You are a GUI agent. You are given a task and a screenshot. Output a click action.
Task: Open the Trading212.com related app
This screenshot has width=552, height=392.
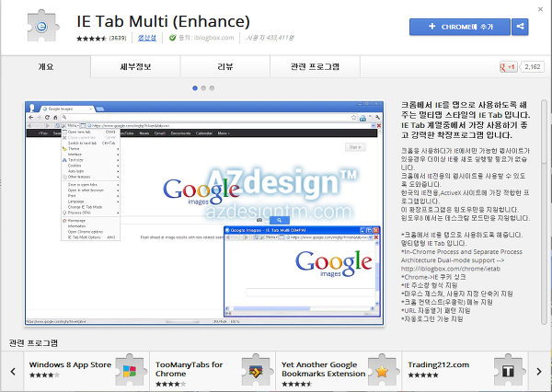click(465, 371)
